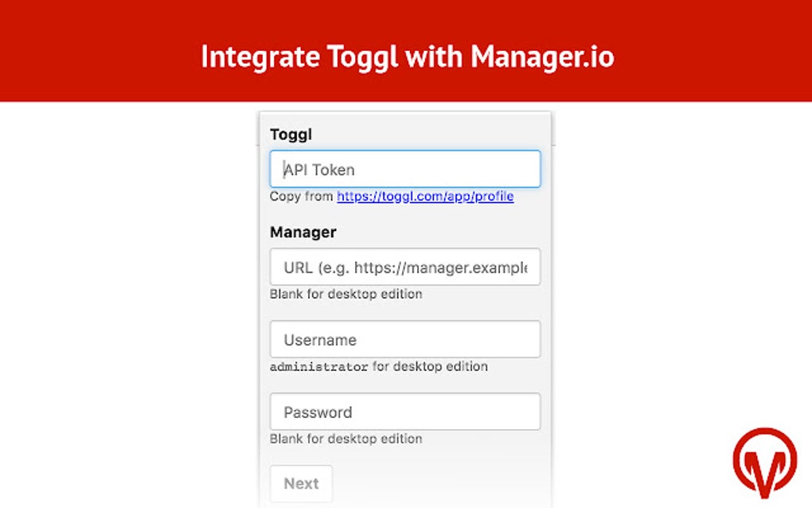
Task: Click the red header banner area
Action: [119, 50]
